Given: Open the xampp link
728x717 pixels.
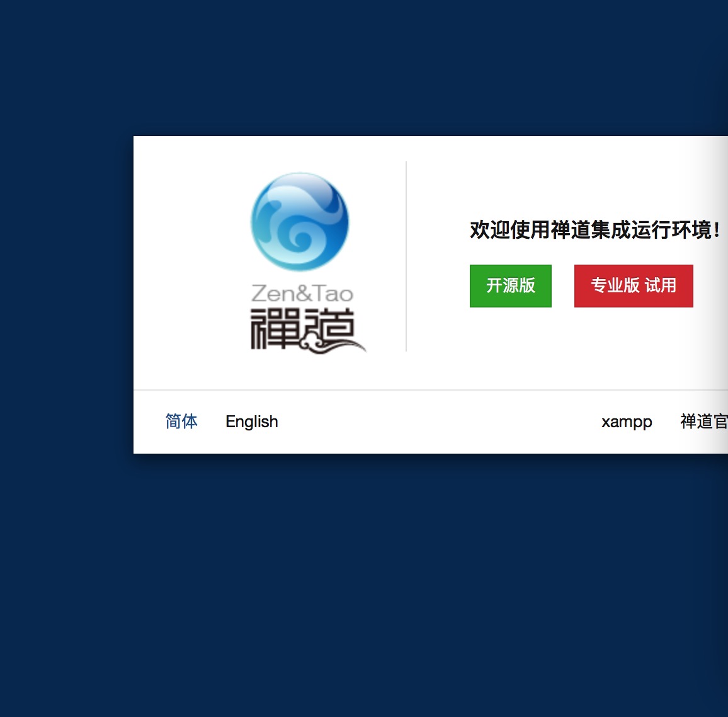Looking at the screenshot, I should coord(627,422).
